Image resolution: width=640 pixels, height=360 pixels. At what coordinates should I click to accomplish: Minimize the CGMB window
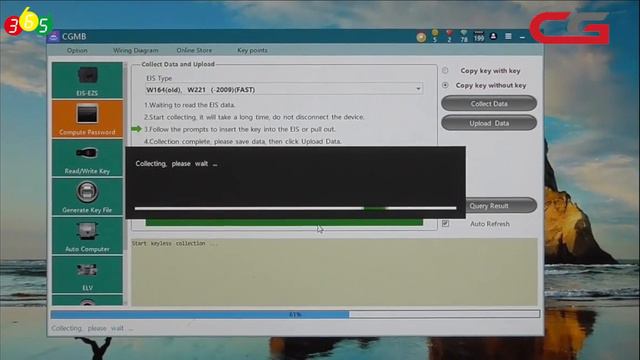click(x=522, y=37)
